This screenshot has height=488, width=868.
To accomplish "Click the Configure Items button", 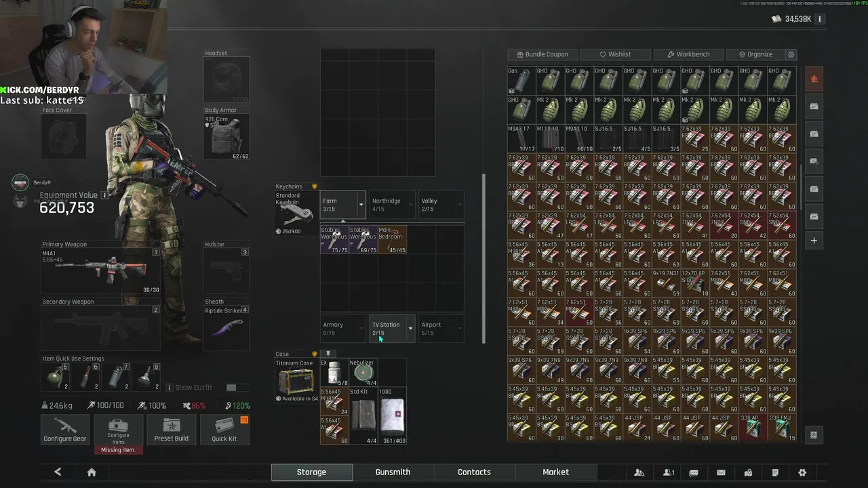I will pos(118,430).
